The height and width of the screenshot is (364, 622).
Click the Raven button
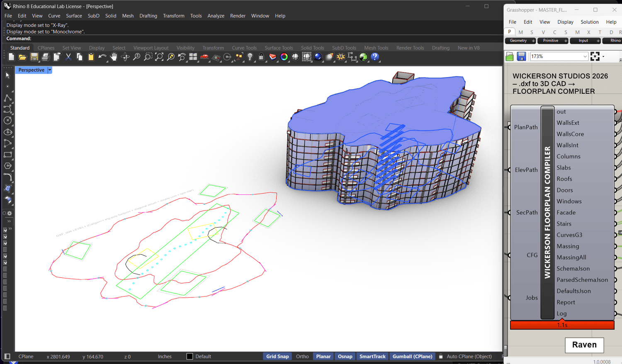coord(584,345)
